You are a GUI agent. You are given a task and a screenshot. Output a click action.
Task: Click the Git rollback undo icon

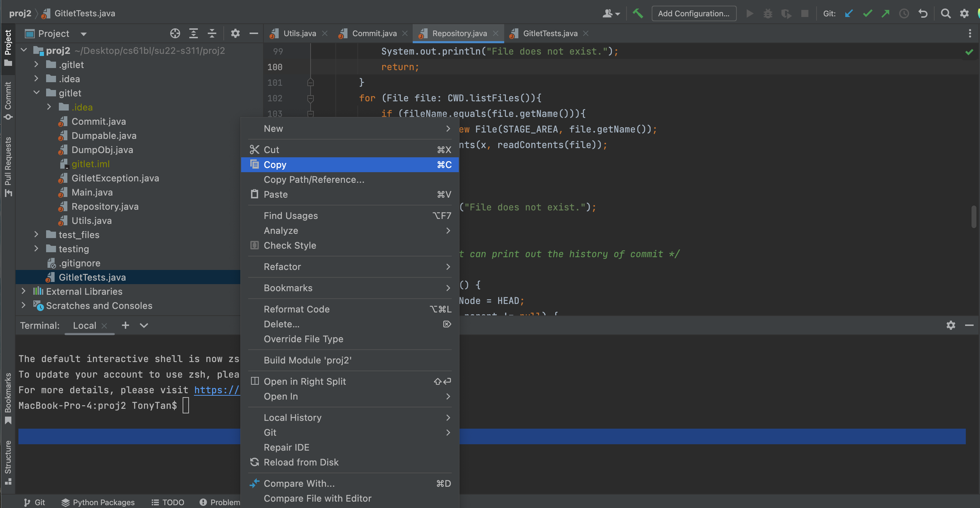923,13
